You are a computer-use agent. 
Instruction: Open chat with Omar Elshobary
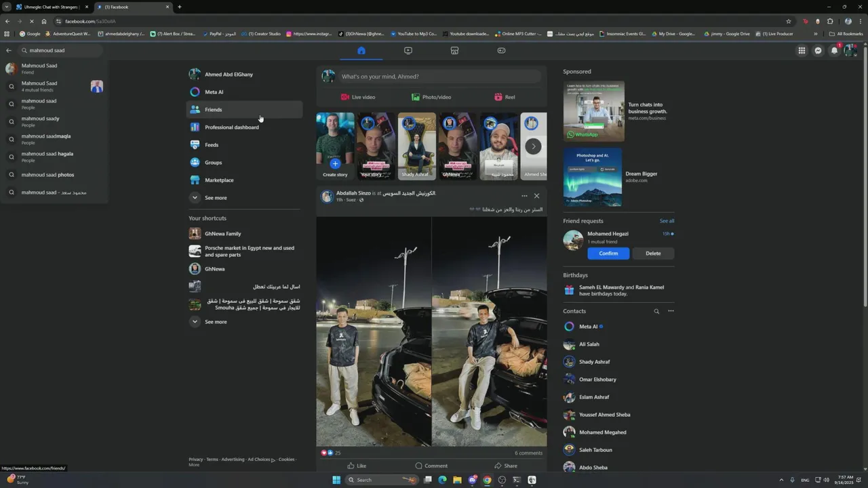[618, 380]
